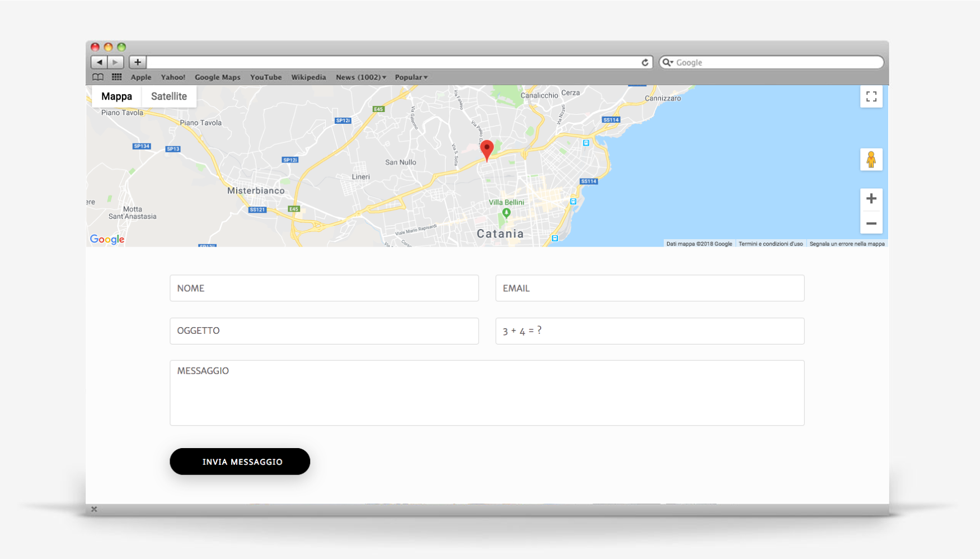This screenshot has width=980, height=559.
Task: Close the status bar with the X icon
Action: [94, 509]
